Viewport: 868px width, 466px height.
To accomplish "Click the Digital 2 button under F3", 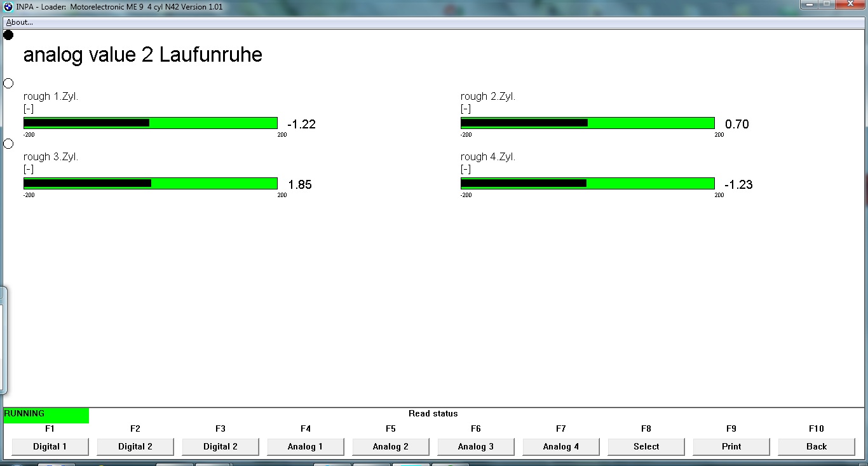I will [220, 446].
